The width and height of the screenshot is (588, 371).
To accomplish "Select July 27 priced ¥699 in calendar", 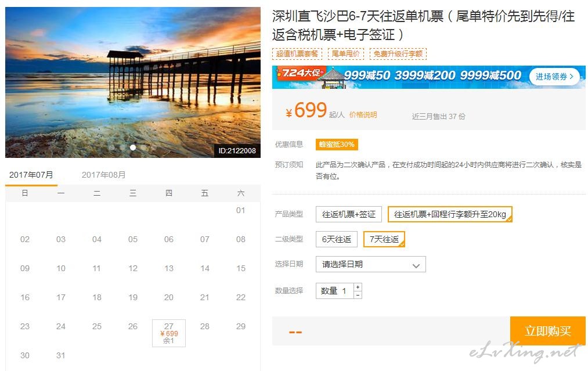I will pyautogui.click(x=169, y=333).
